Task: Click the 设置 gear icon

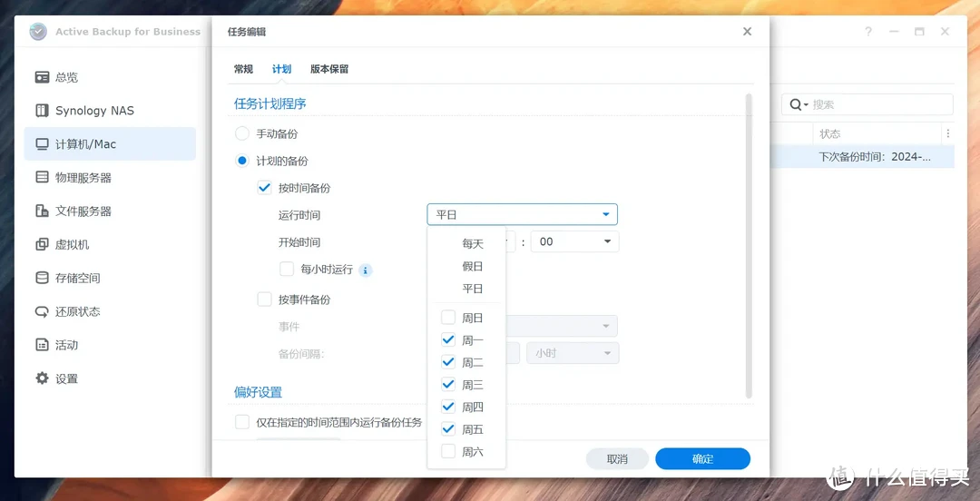Action: 42,378
